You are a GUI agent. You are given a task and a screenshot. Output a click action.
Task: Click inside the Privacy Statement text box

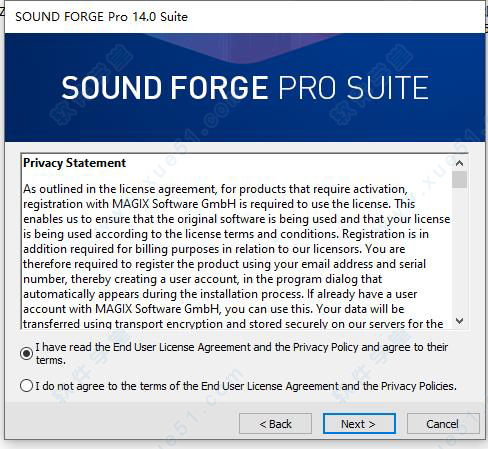click(x=237, y=242)
